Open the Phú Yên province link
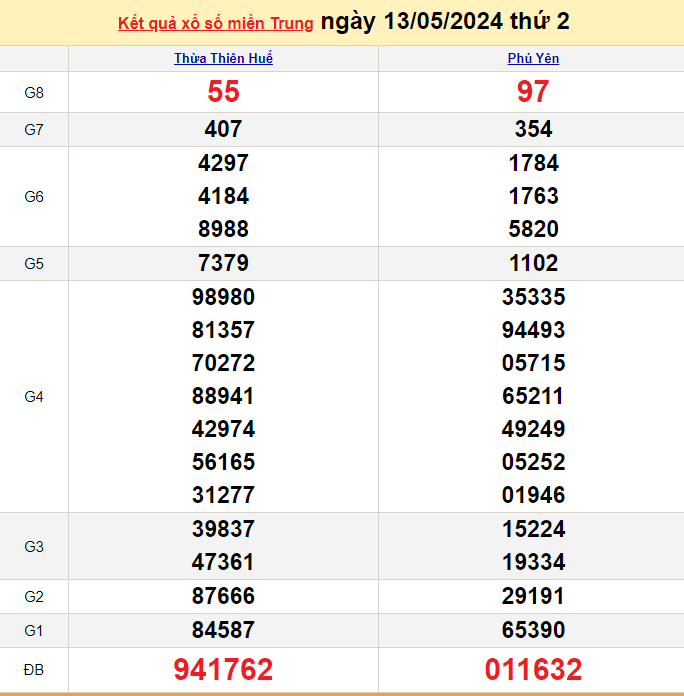This screenshot has height=696, width=684. click(533, 58)
